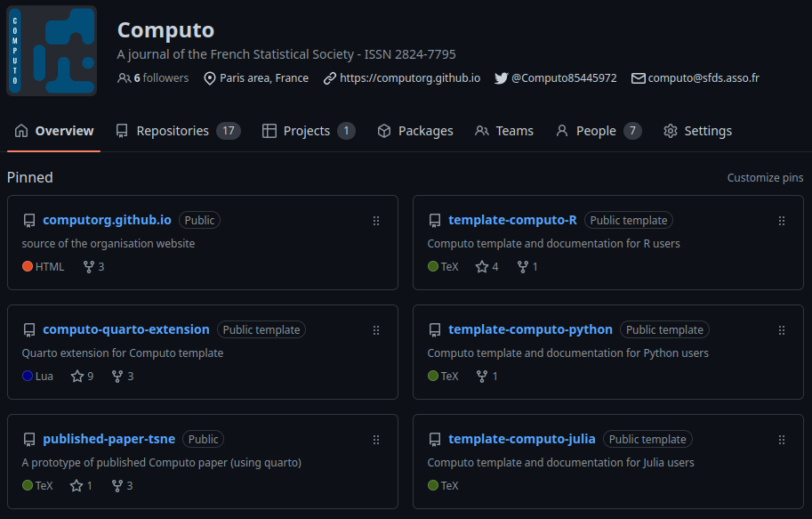Click the grip handle on template-computo-julia pin
This screenshot has height=519, width=812.
point(782,440)
